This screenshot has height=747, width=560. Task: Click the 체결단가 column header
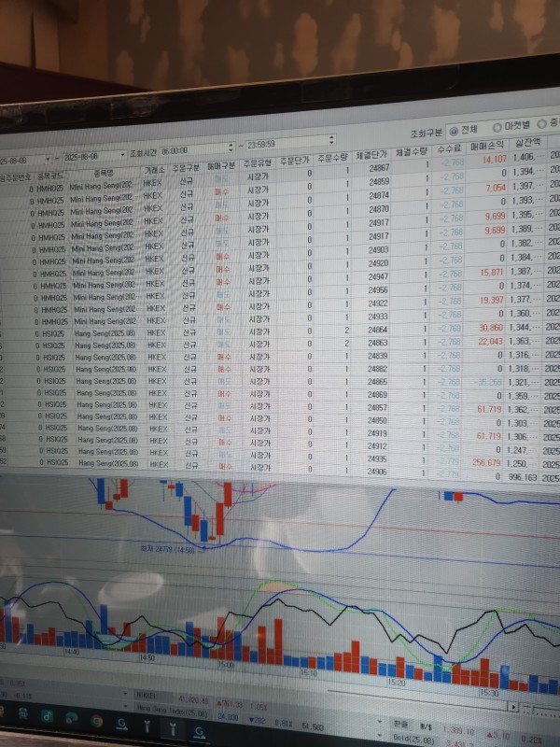click(x=371, y=155)
